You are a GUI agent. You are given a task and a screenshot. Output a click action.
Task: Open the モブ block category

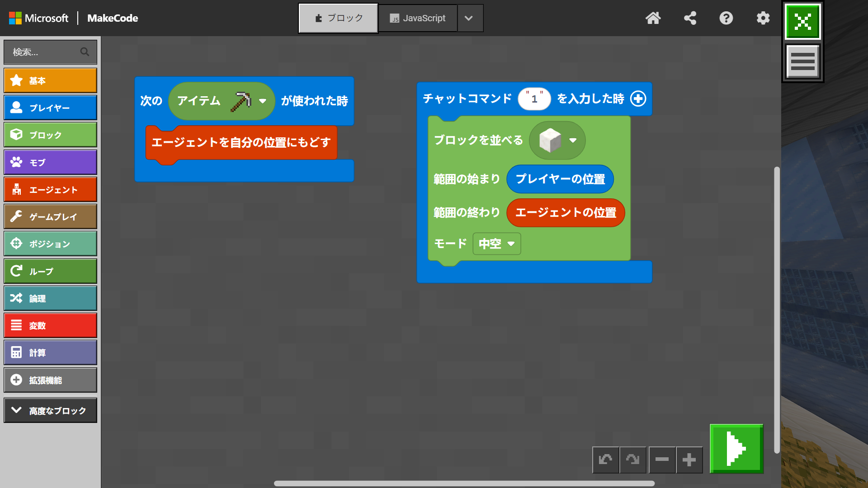pyautogui.click(x=50, y=162)
